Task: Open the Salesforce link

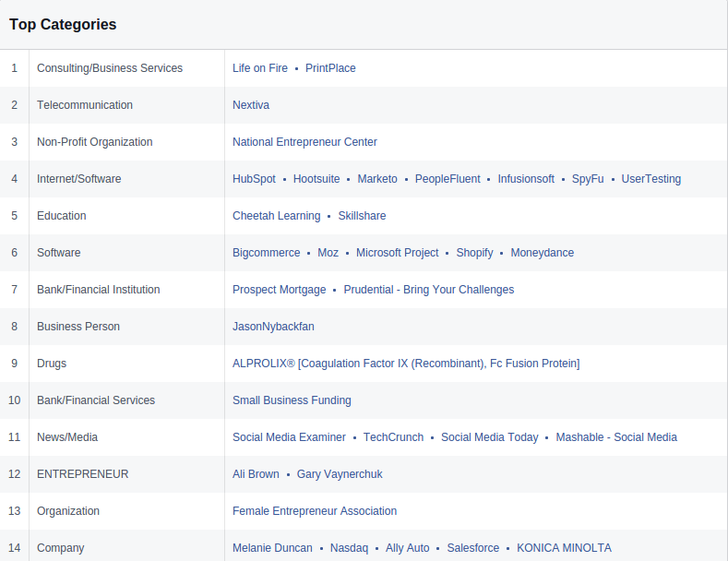Action: click(x=473, y=548)
